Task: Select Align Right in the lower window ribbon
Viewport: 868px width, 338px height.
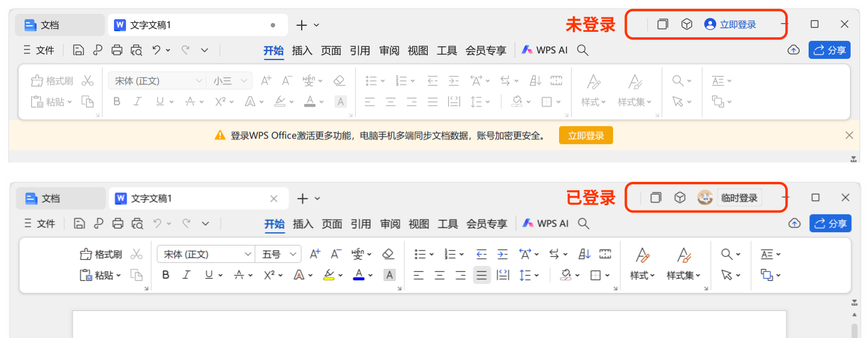Action: pos(461,275)
